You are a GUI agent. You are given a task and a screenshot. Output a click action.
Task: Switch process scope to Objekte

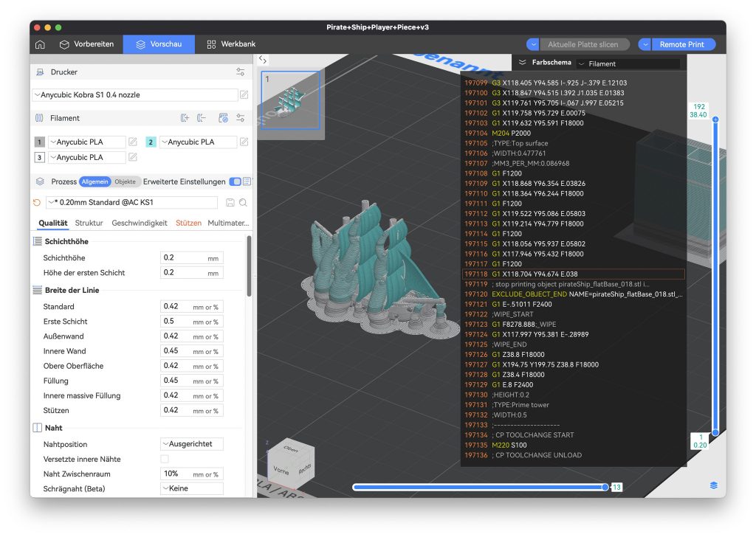[125, 181]
